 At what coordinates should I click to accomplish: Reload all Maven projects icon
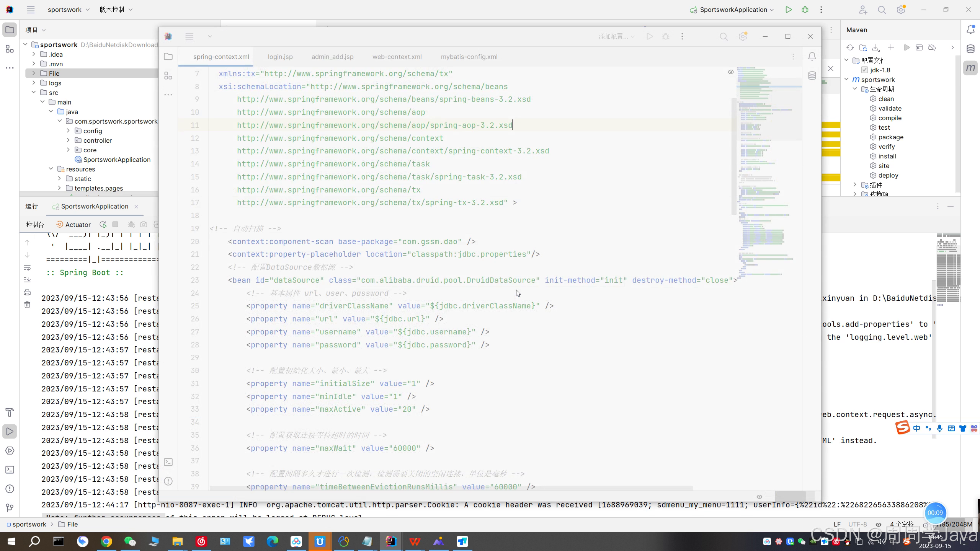tap(850, 47)
